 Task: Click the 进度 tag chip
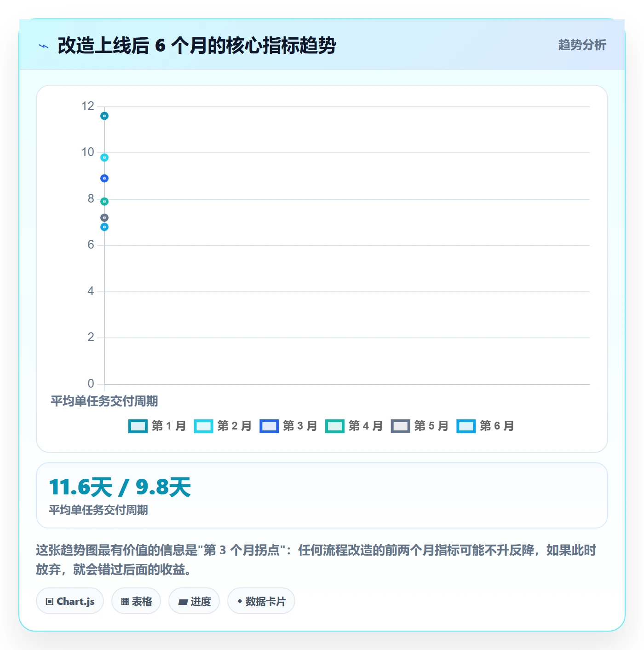[x=194, y=601]
